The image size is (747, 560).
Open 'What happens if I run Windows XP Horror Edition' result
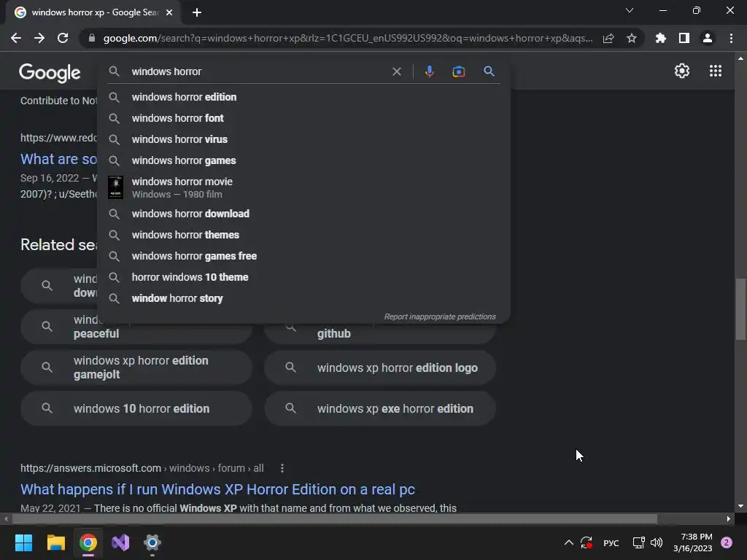coord(217,489)
